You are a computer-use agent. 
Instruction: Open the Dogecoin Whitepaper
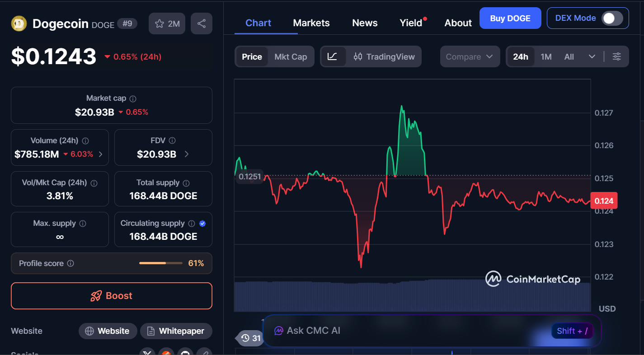point(176,331)
